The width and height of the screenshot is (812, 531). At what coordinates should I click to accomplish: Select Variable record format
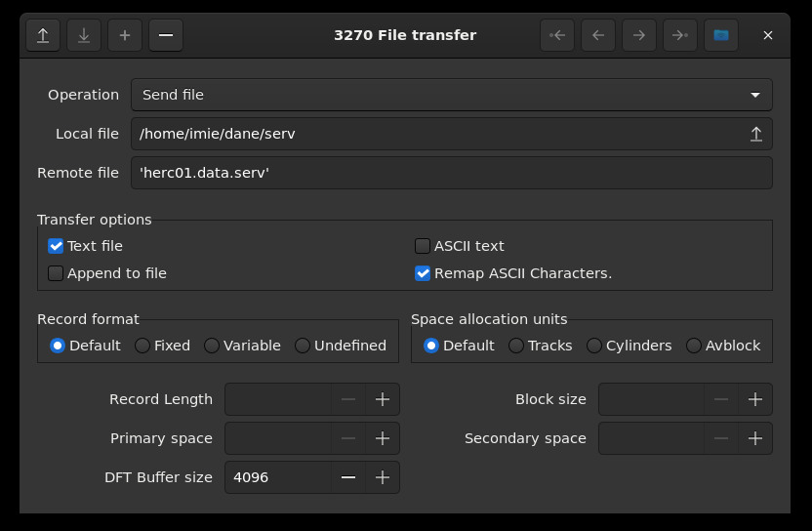[x=212, y=346]
